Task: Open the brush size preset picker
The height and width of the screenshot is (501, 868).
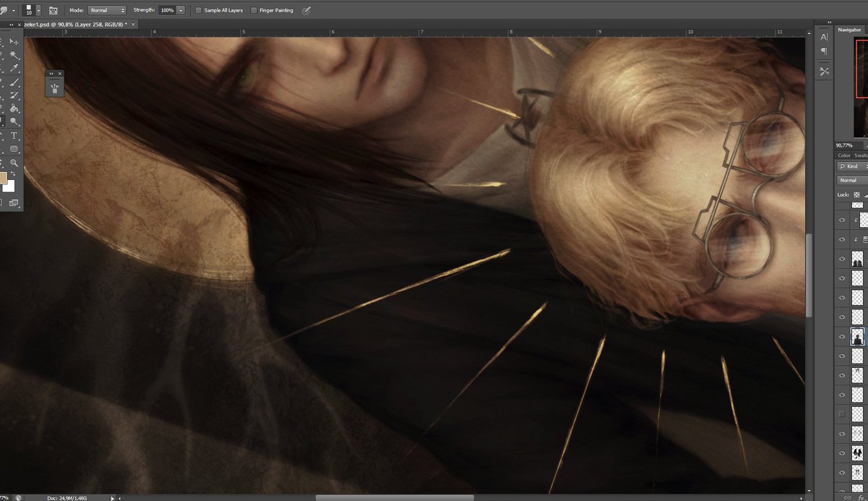Action: 38,10
